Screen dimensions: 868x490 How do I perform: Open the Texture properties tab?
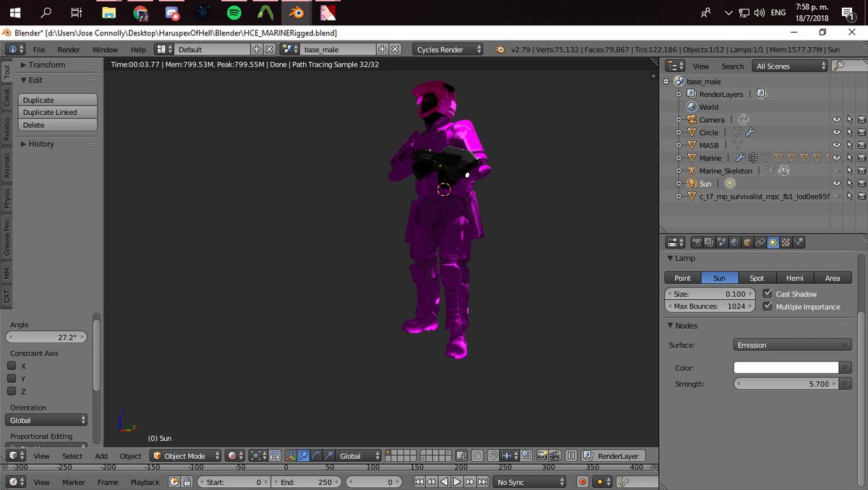pyautogui.click(x=786, y=243)
